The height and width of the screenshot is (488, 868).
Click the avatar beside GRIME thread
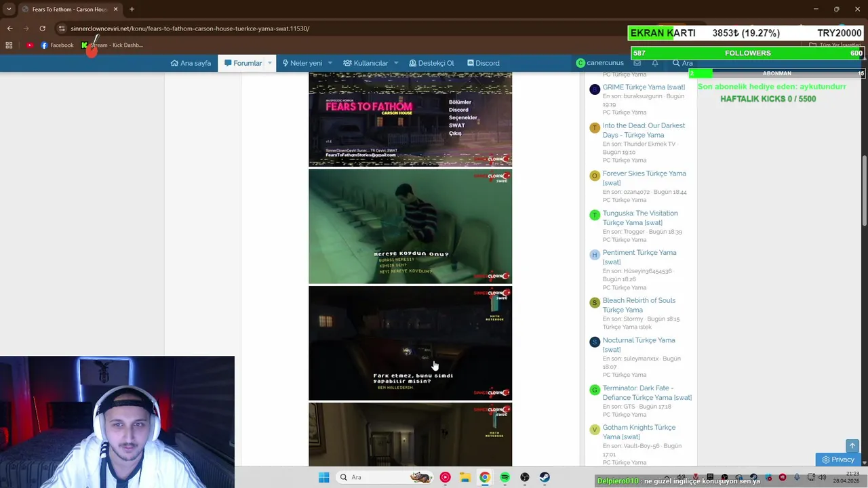[595, 89]
